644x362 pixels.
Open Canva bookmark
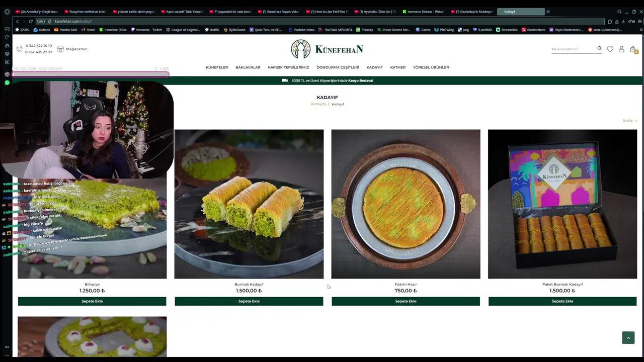pos(423,30)
